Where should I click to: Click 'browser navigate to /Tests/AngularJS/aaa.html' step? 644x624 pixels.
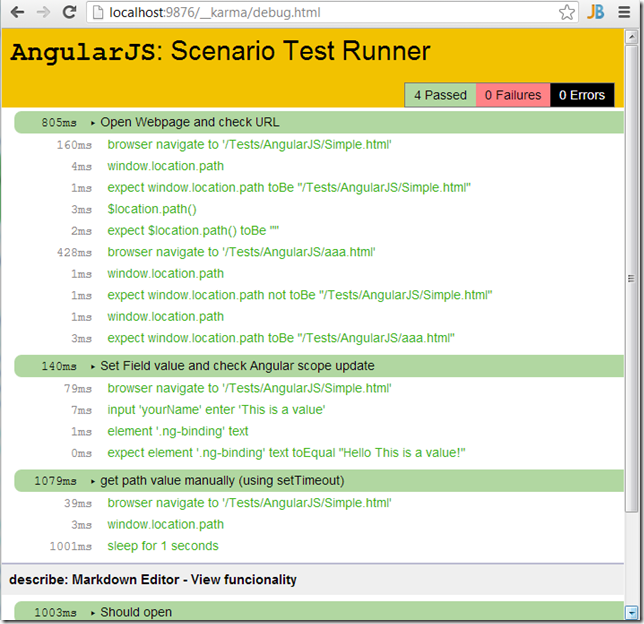pyautogui.click(x=242, y=252)
